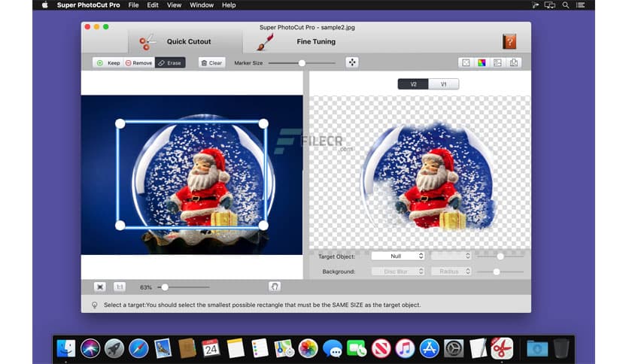This screenshot has height=364, width=629.
Task: Open the File menu
Action: [134, 5]
